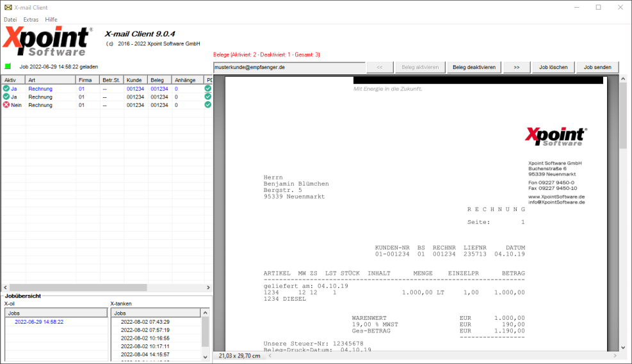Click the X-oil Jobs column header
Viewport: 632px width, 364px height.
pos(56,313)
